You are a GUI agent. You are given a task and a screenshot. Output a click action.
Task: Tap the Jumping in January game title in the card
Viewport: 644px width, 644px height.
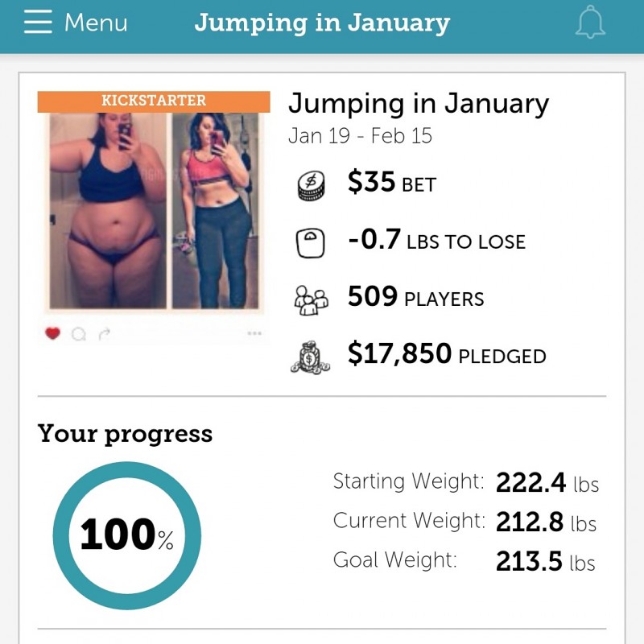419,104
